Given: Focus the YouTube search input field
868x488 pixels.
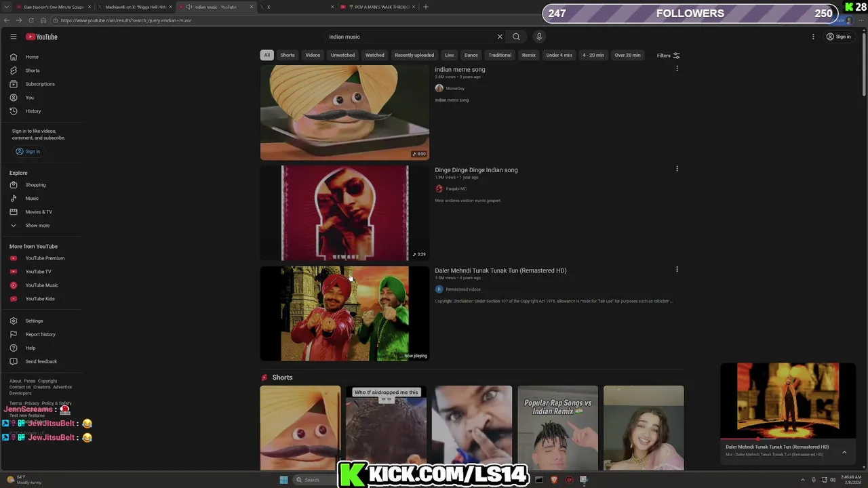Looking at the screenshot, I should click(x=410, y=37).
